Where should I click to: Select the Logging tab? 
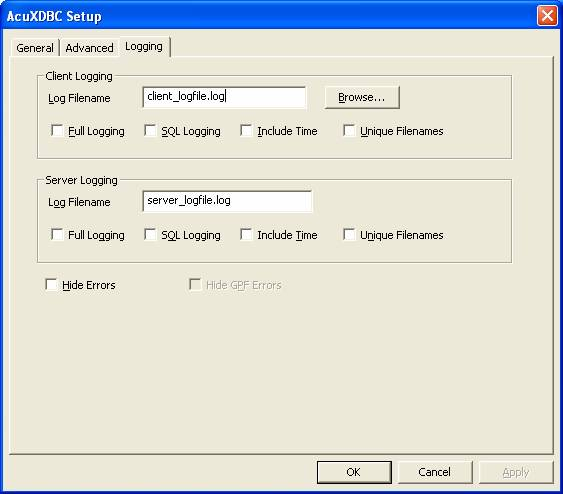144,46
